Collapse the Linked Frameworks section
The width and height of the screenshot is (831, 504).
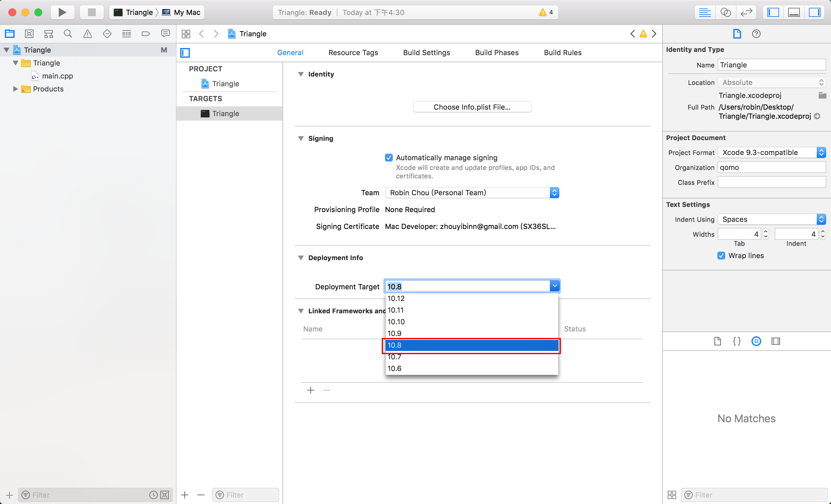pos(301,311)
